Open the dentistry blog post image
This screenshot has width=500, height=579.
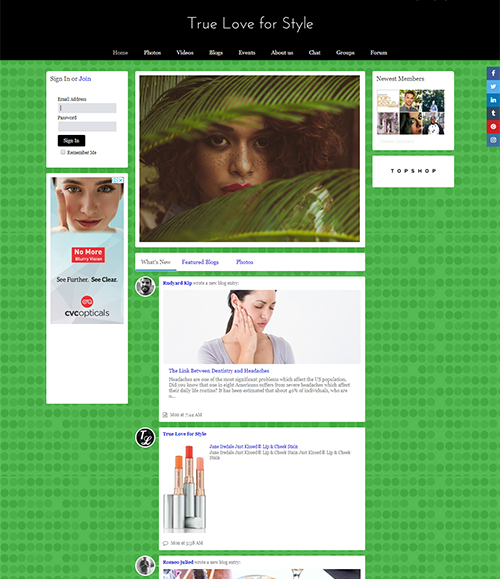click(262, 327)
